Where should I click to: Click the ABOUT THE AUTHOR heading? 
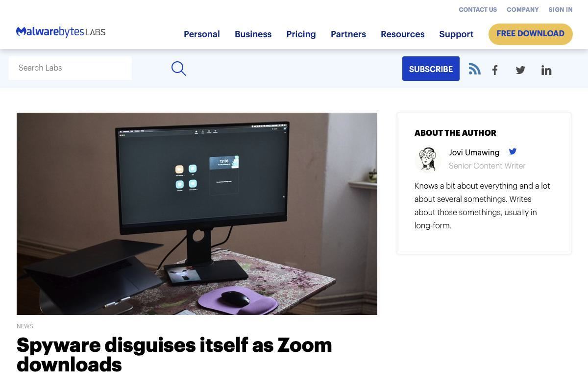pos(455,133)
